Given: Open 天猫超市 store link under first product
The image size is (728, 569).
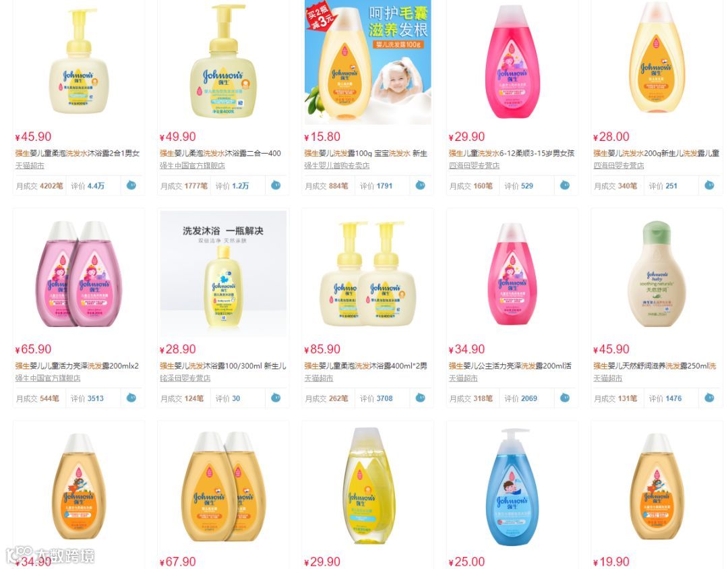Looking at the screenshot, I should (30, 166).
